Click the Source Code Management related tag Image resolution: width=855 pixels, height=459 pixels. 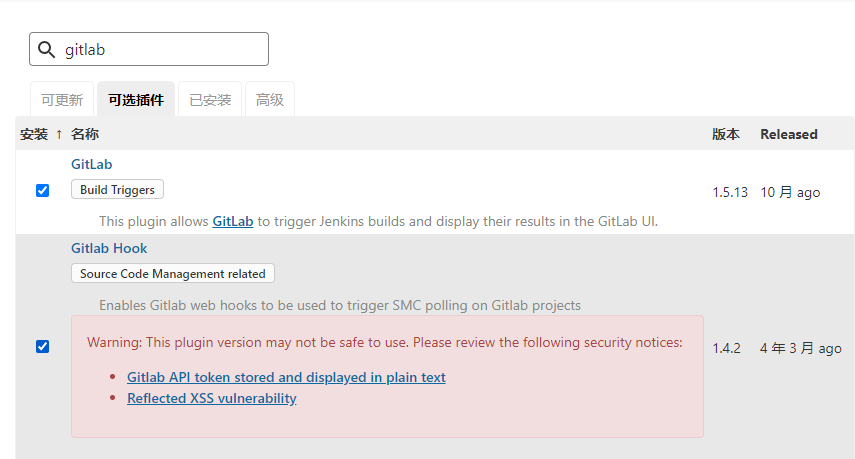(173, 274)
